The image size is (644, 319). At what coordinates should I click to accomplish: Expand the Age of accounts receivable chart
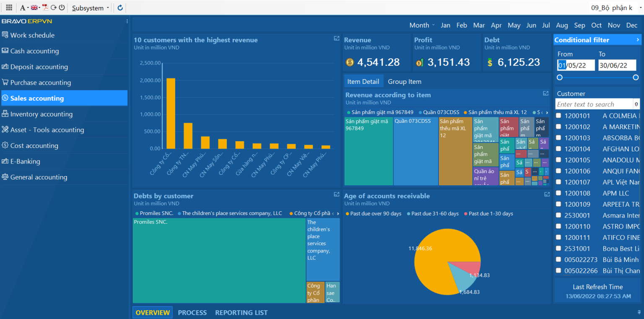point(547,195)
